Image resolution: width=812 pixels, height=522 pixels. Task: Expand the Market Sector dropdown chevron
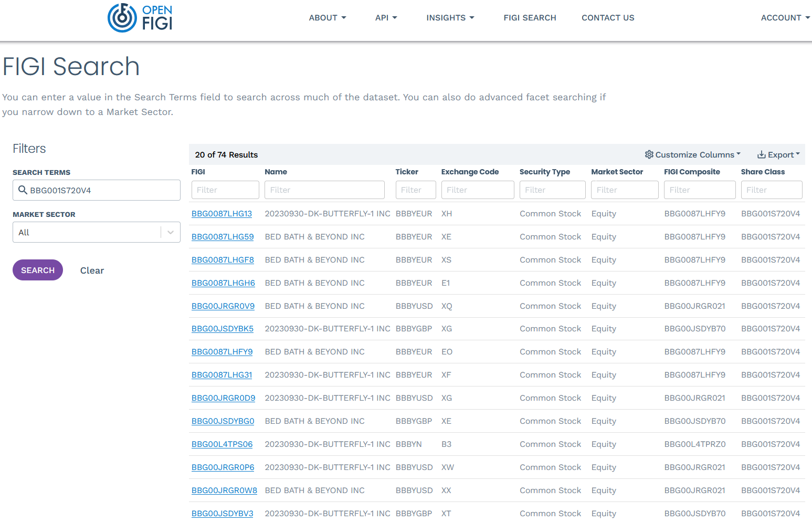[171, 232]
